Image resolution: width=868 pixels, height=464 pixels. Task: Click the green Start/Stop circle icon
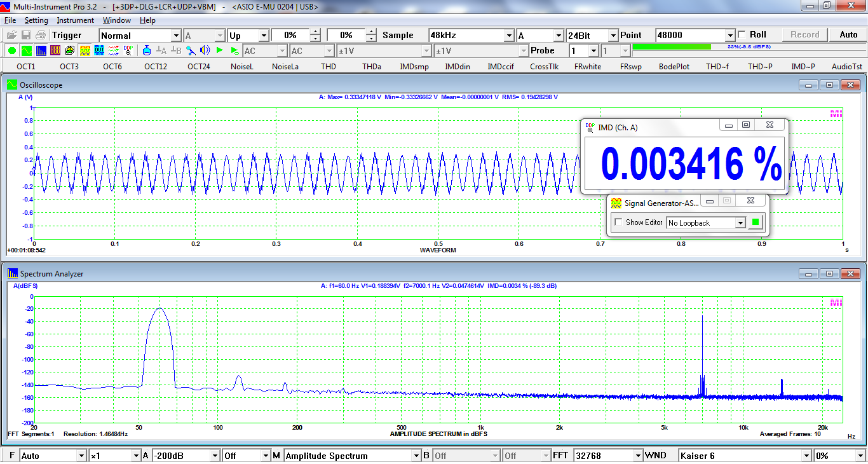point(12,50)
